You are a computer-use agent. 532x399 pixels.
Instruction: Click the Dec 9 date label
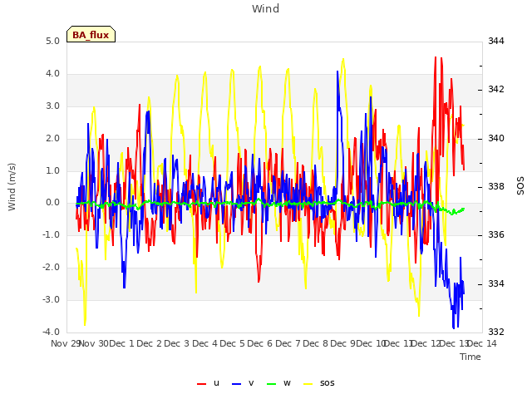[342, 343]
